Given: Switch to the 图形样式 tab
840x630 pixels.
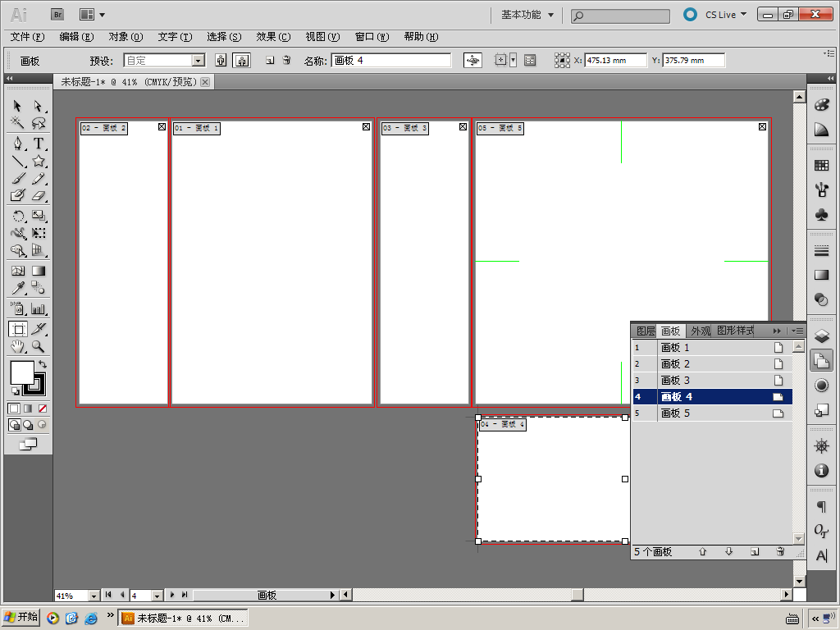Looking at the screenshot, I should point(736,331).
